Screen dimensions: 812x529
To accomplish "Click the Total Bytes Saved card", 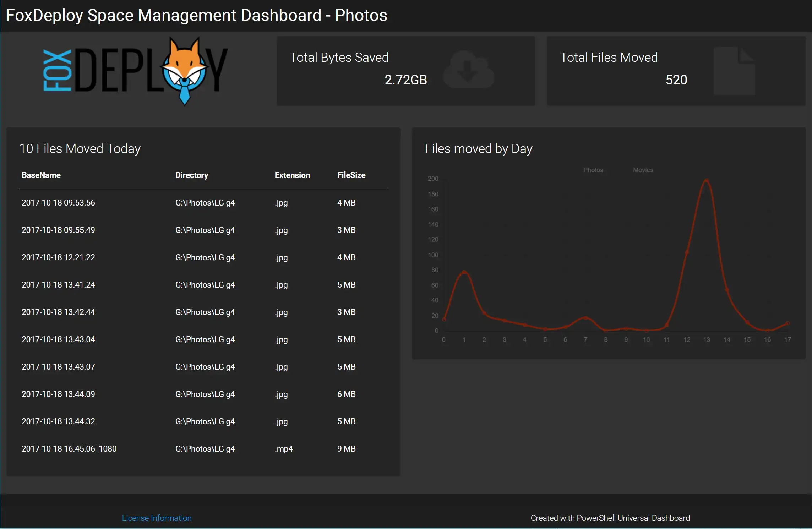I will coord(406,71).
